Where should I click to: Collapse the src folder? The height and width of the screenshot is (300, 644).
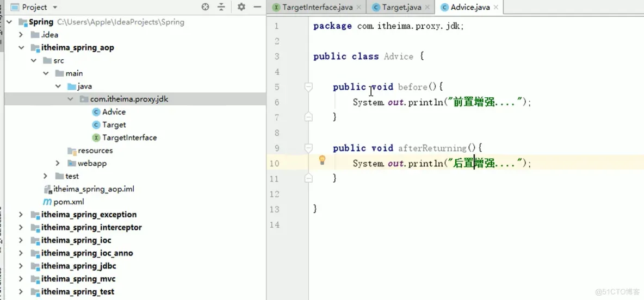pyautogui.click(x=33, y=61)
